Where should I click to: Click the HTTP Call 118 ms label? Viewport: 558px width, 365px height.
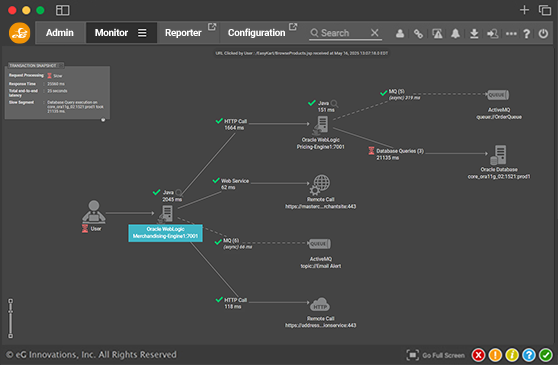coord(235,303)
